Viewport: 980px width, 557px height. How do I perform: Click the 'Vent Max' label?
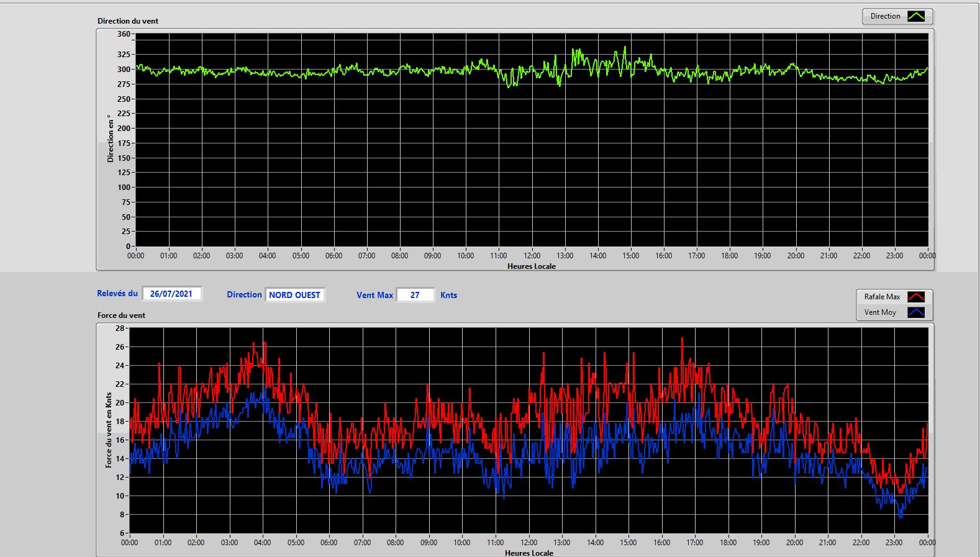(374, 296)
